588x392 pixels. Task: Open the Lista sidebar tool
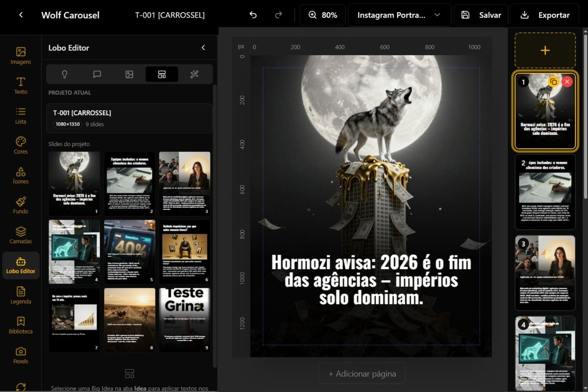point(20,115)
